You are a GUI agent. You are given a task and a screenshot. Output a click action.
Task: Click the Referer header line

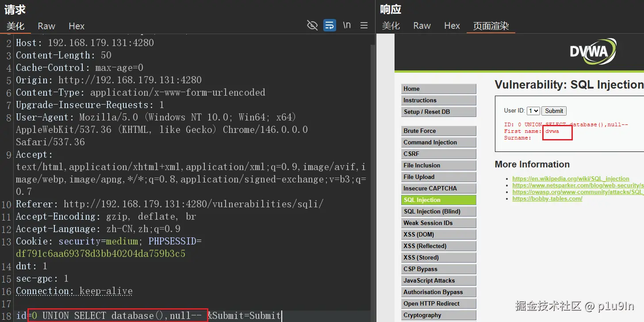point(170,204)
